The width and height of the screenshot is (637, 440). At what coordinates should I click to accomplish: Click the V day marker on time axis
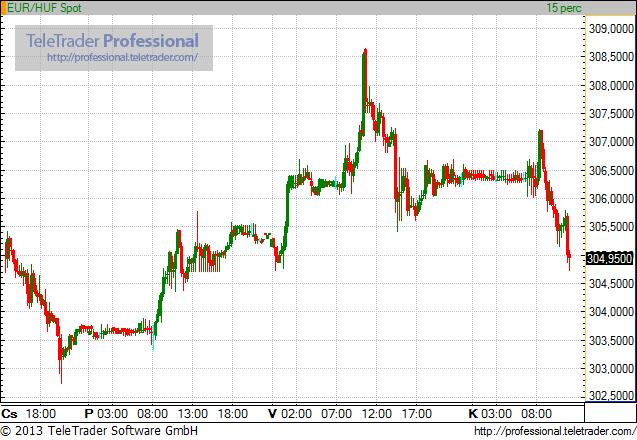[x=272, y=414]
